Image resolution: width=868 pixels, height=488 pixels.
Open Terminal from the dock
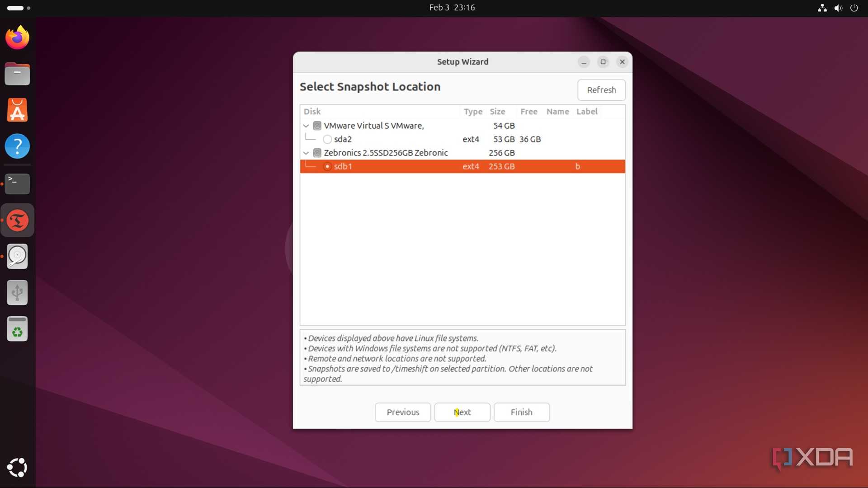pos(17,183)
